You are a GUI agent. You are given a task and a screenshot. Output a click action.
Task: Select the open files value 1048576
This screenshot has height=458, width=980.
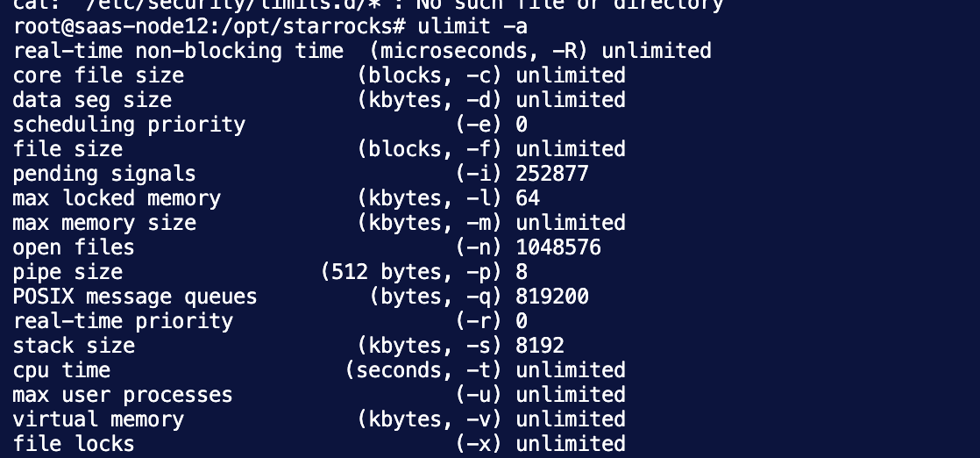[558, 247]
